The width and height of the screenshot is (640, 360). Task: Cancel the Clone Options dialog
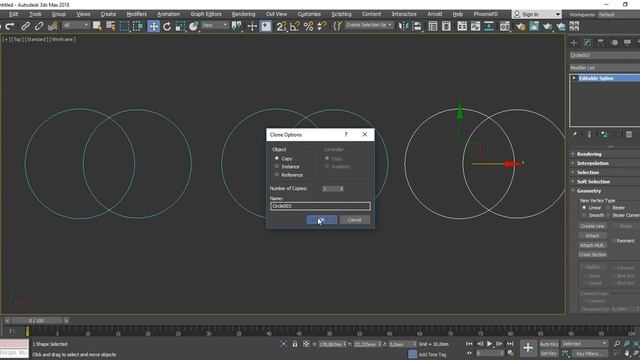click(x=354, y=220)
